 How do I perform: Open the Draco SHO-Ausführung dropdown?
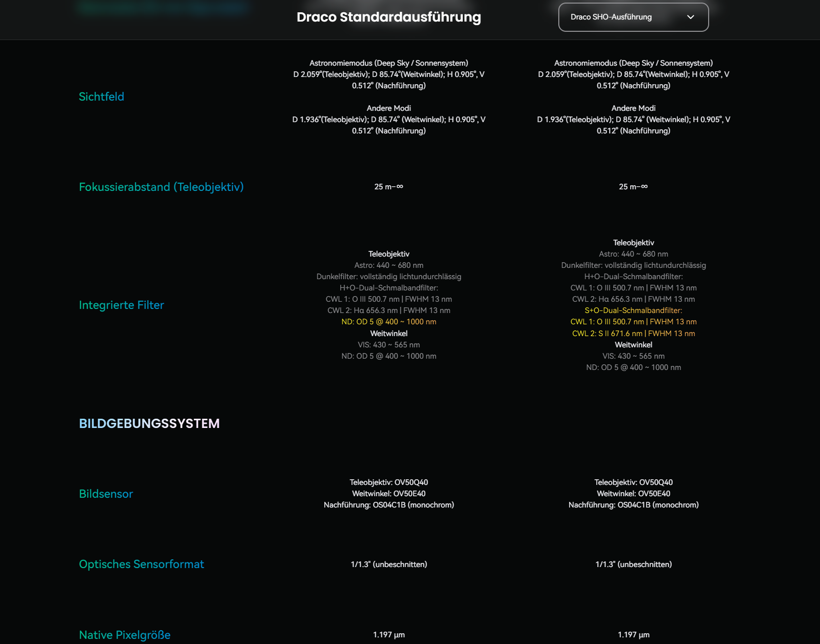[633, 17]
